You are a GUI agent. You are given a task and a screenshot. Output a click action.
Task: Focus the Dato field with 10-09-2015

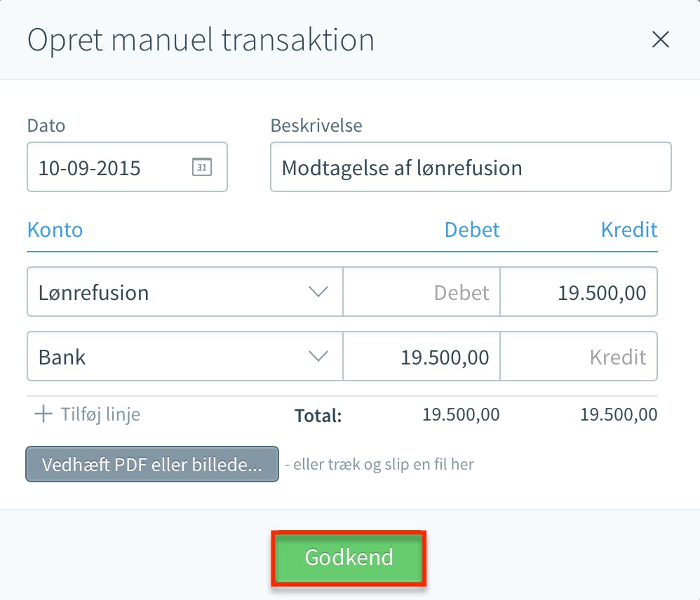tap(127, 167)
